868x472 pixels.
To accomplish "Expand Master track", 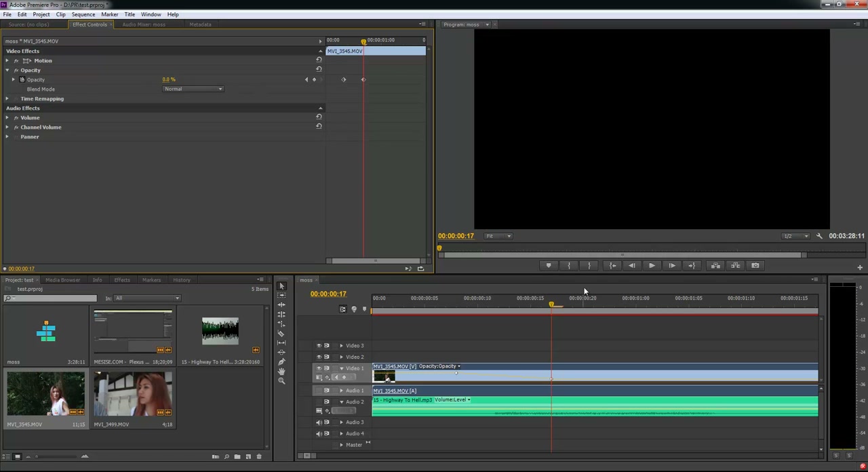I will (x=341, y=445).
